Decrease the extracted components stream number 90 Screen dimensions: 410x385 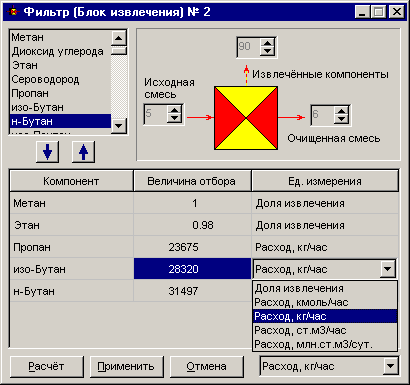pos(267,51)
